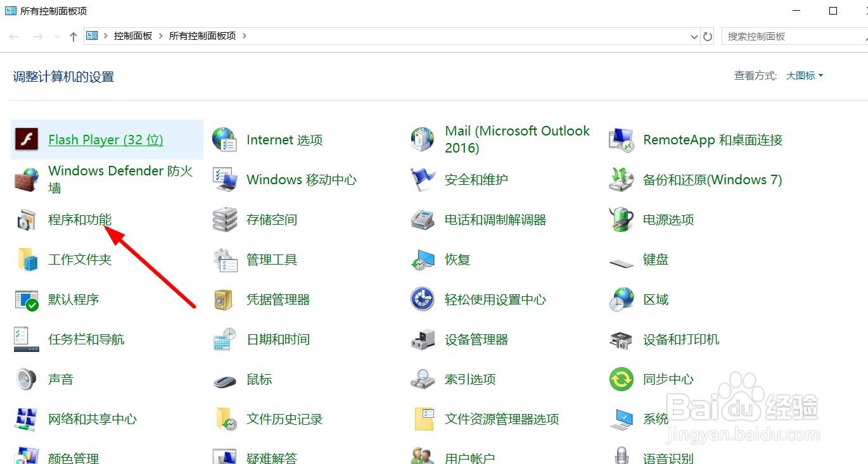
Task: Click the 鼠标 link
Action: pos(259,379)
